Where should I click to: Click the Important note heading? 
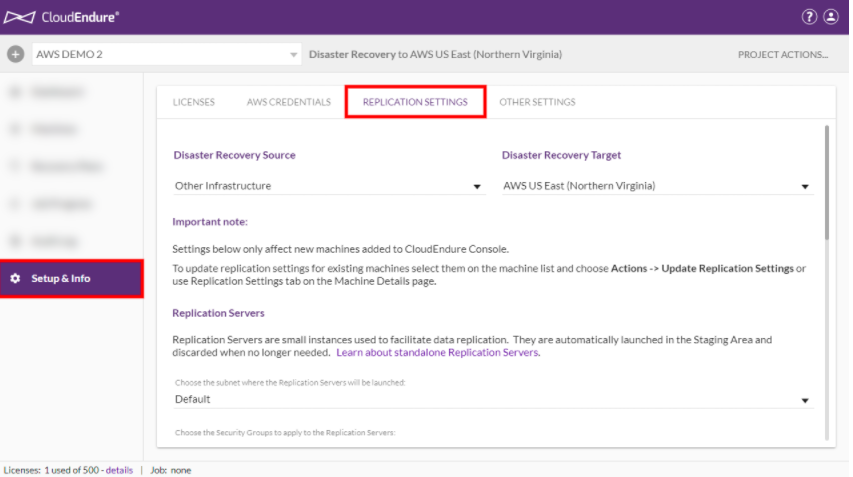click(210, 222)
